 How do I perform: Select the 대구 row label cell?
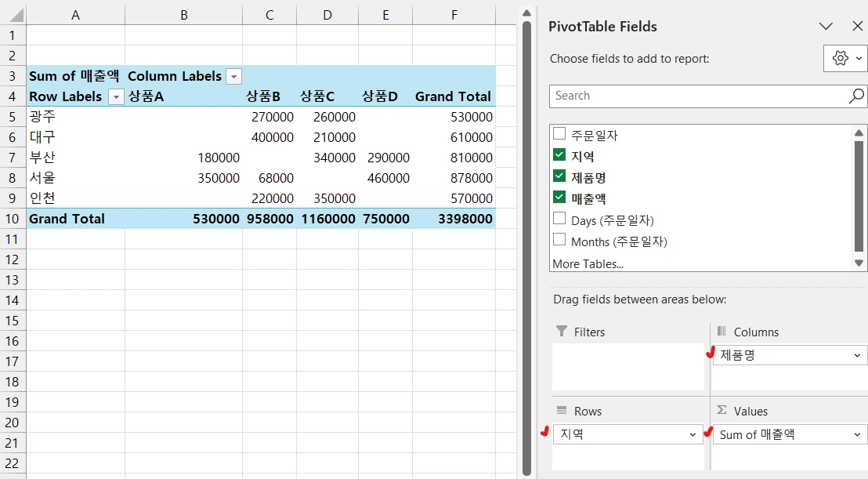click(x=76, y=137)
